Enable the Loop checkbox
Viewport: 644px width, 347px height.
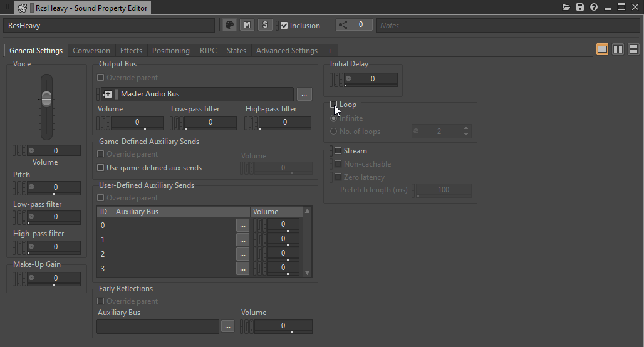(334, 105)
